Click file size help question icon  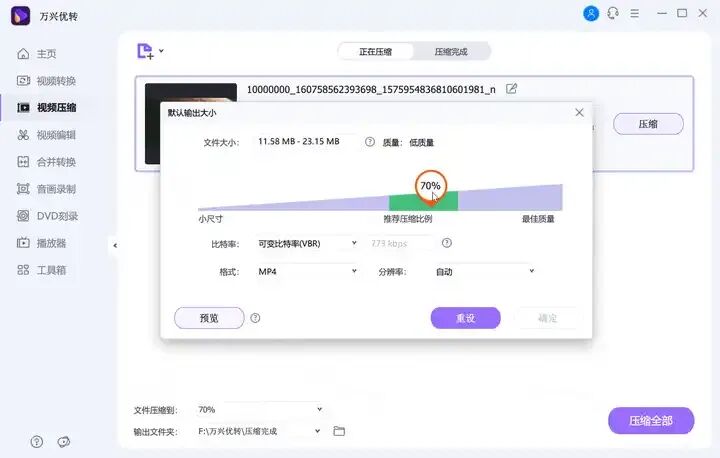point(370,142)
